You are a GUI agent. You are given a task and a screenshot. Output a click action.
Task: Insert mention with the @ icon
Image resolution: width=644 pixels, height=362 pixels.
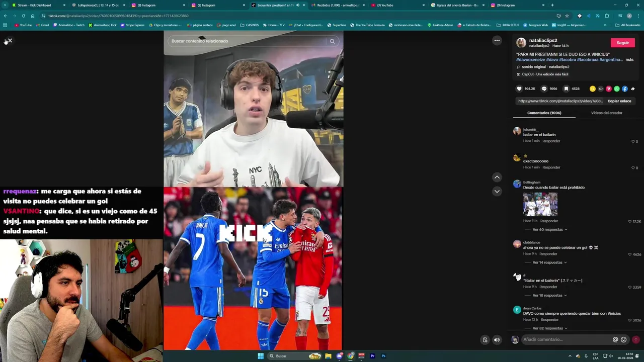(x=615, y=339)
